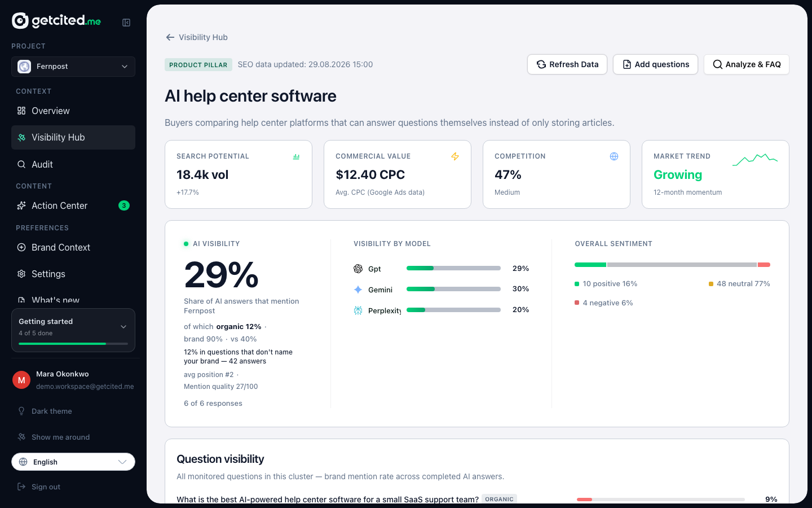The height and width of the screenshot is (508, 812).
Task: Click the 4 negative 6% legend entry
Action: pyautogui.click(x=603, y=303)
